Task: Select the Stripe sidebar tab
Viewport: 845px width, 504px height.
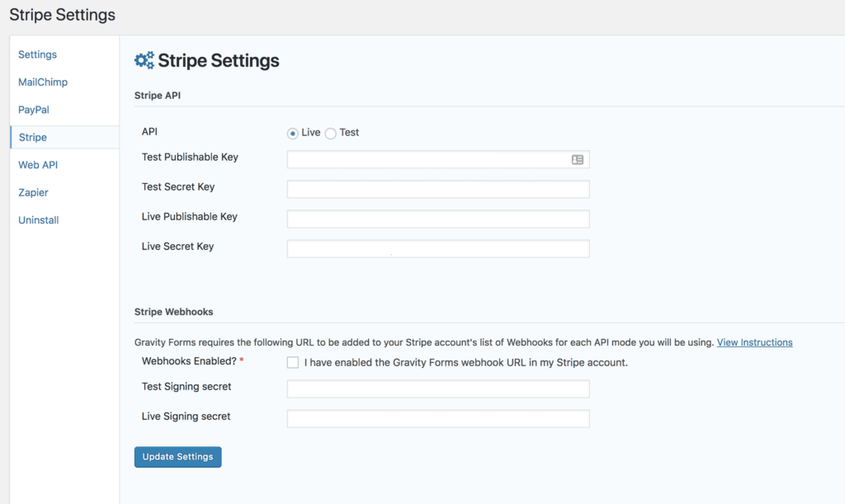Action: 64,137
